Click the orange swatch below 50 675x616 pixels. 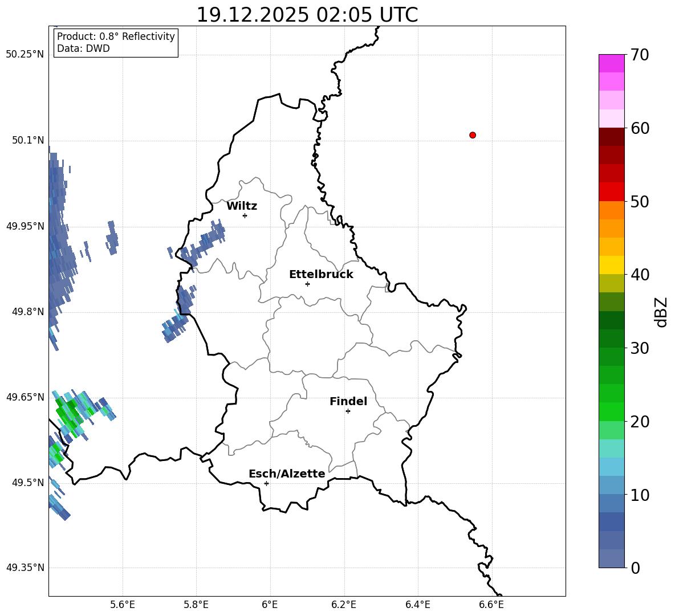612,210
